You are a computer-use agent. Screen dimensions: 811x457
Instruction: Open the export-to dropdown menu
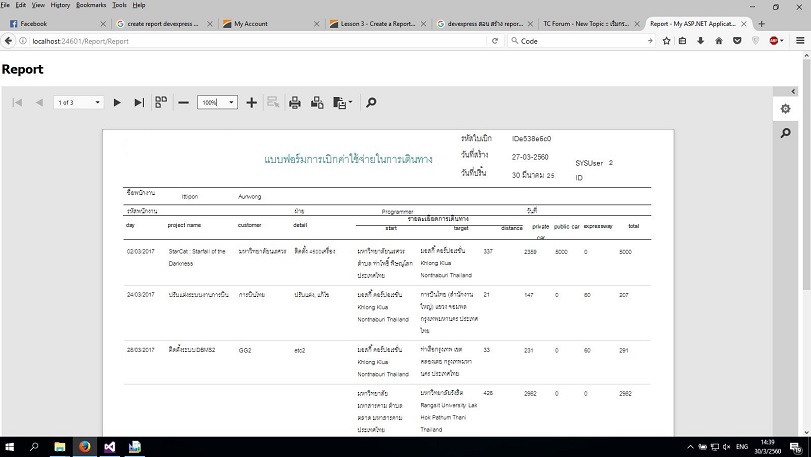[x=342, y=102]
